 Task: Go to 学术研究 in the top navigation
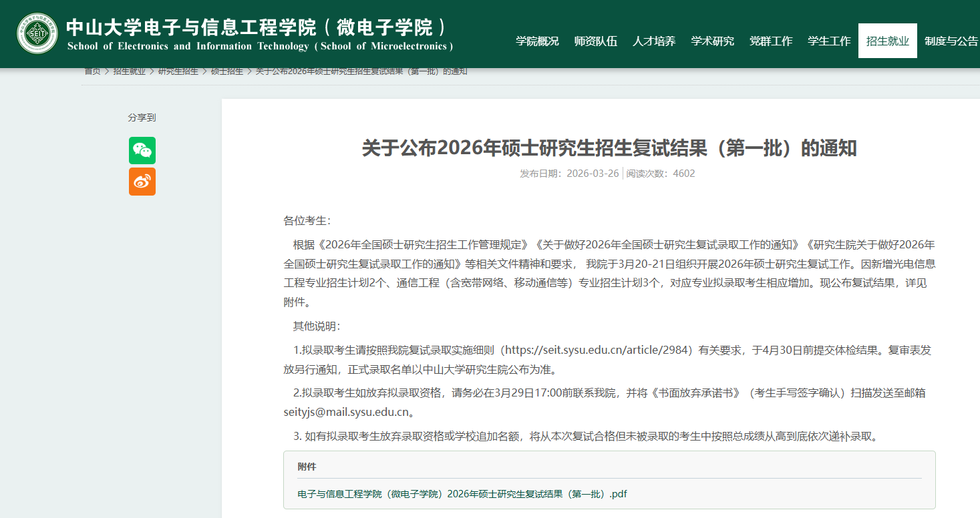click(712, 41)
